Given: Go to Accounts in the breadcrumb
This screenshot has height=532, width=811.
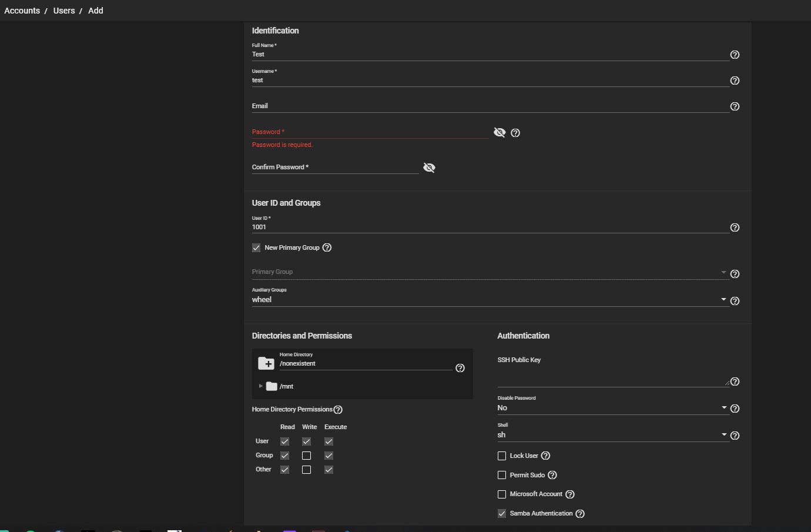Looking at the screenshot, I should click(x=22, y=11).
